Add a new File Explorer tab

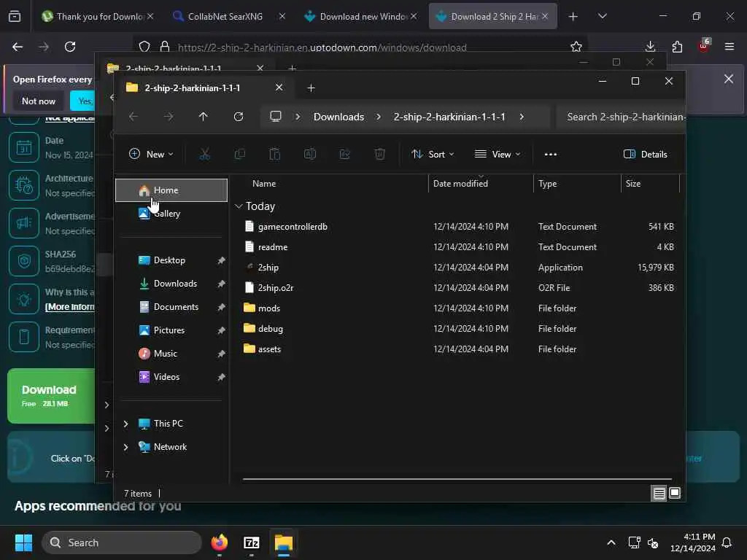pos(311,88)
